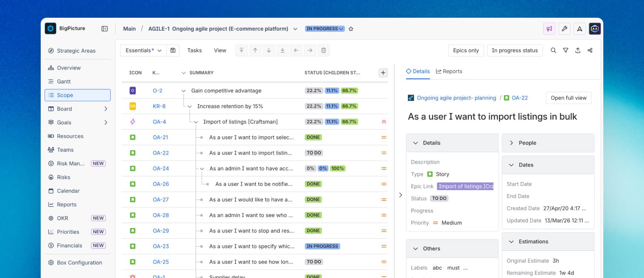Image resolution: width=644 pixels, height=278 pixels.
Task: Collapse the OA-24 admin story row
Action: point(202,169)
